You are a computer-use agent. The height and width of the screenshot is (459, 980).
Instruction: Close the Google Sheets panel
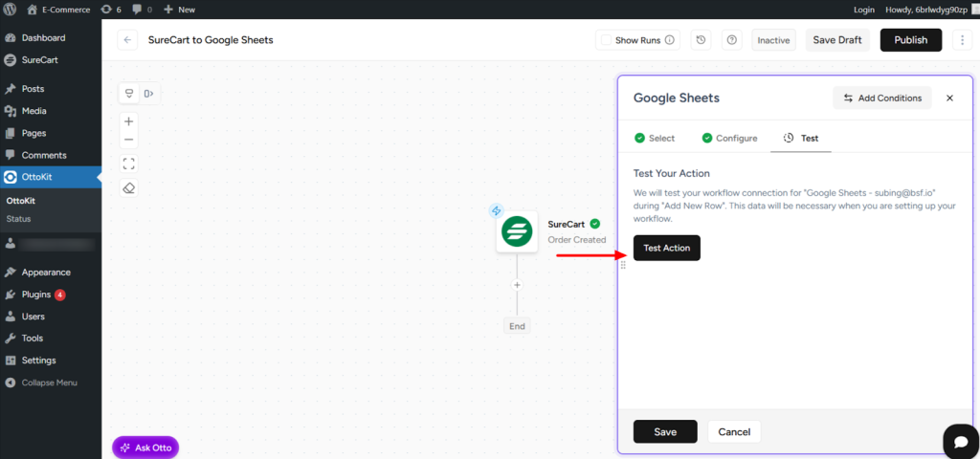[949, 98]
